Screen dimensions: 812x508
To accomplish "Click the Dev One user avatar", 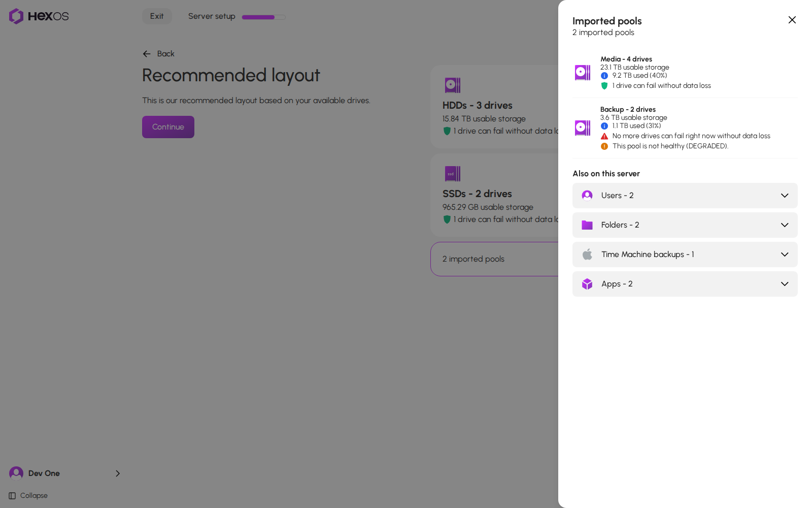I will 16,473.
